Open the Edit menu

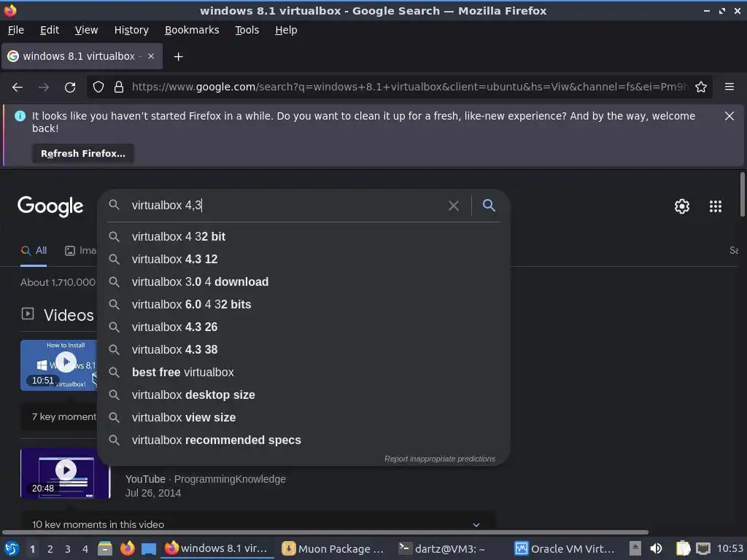point(50,30)
